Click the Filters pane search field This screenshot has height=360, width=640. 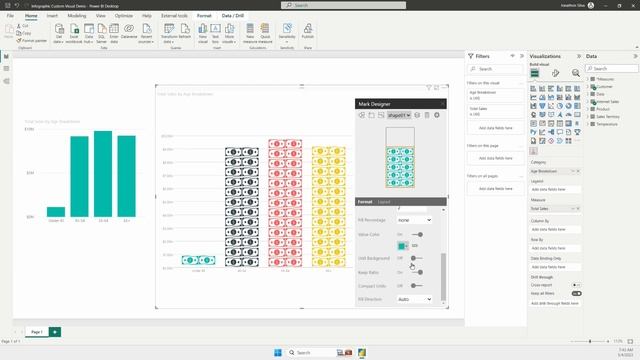point(496,69)
